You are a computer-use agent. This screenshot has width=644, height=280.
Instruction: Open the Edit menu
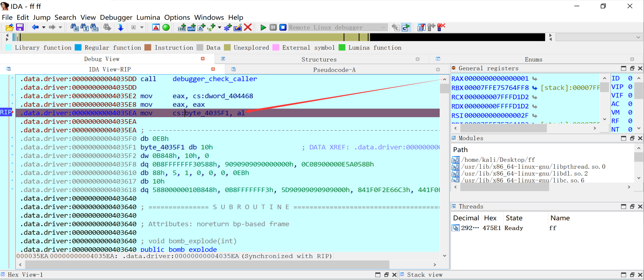pos(22,17)
